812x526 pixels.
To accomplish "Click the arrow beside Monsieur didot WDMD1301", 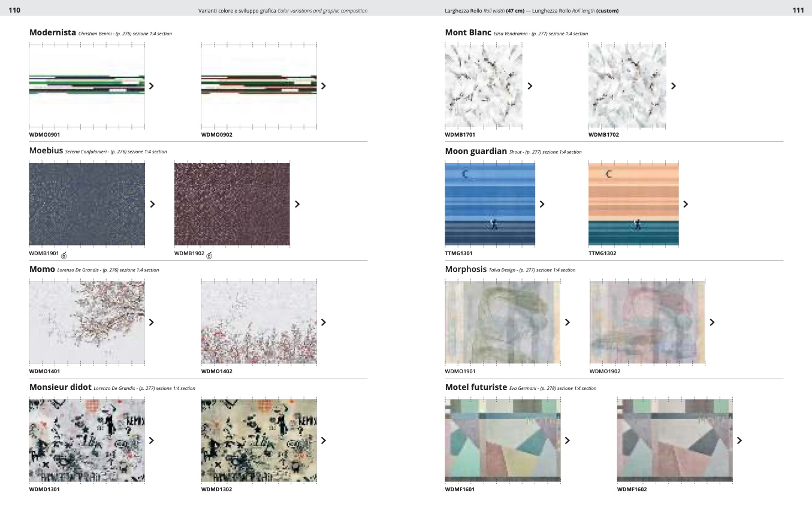I will (152, 440).
